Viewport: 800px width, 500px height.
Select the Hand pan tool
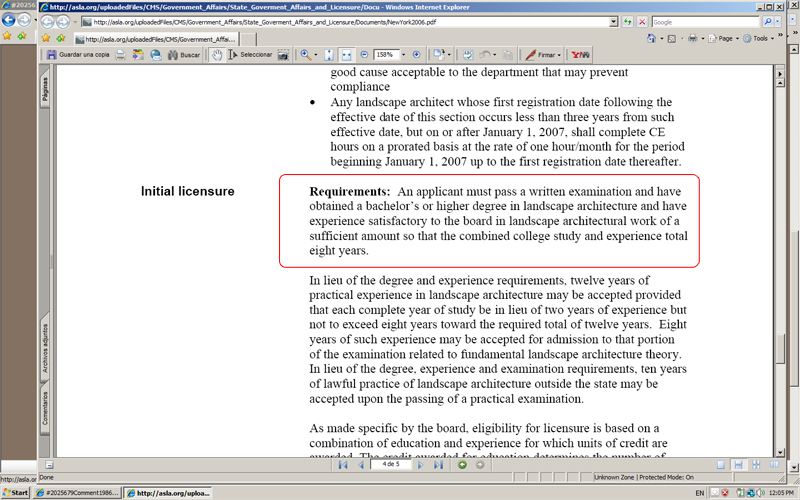pos(217,54)
